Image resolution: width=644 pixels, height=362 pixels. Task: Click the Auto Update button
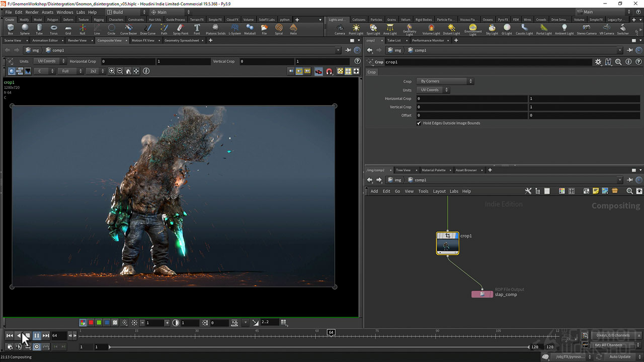tap(620, 357)
